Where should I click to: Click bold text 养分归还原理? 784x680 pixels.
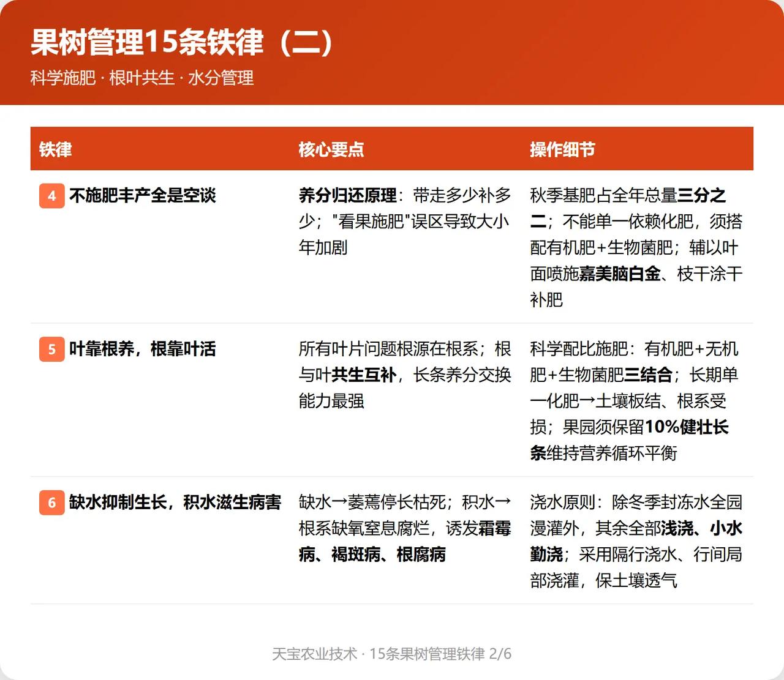click(348, 196)
